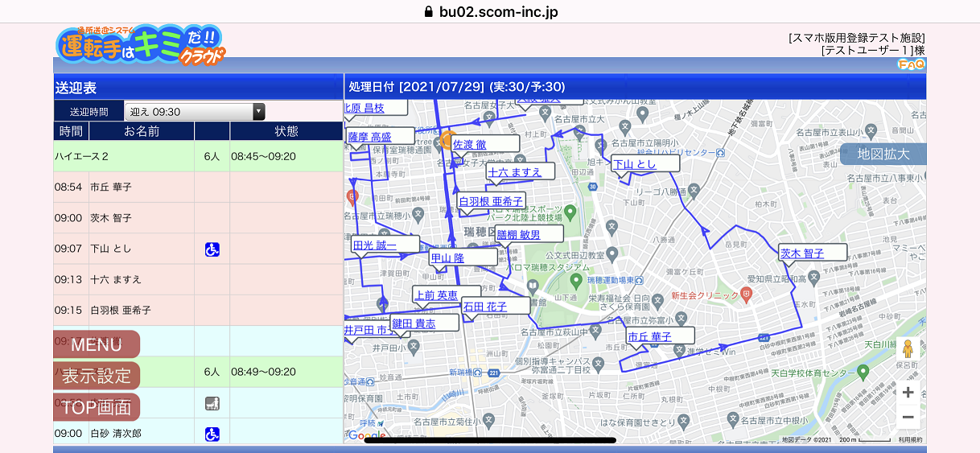Click the gray walker-assist icon in the list
Screen dimensions: 980x453
point(212,403)
